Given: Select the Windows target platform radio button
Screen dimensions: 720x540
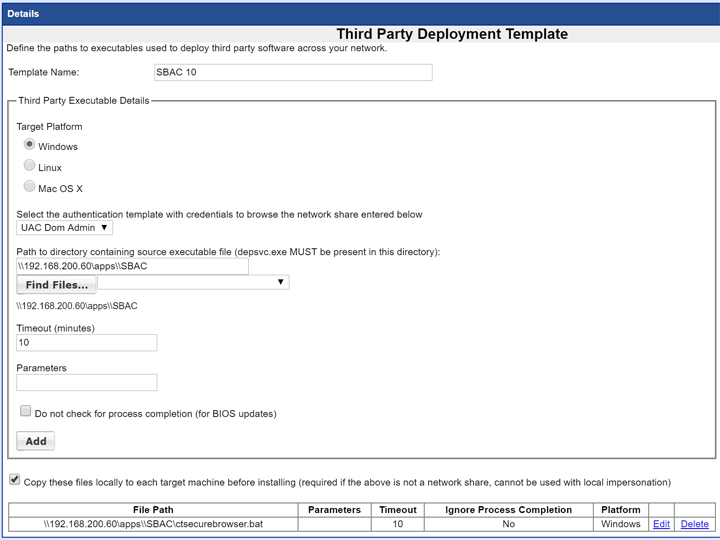Looking at the screenshot, I should pyautogui.click(x=30, y=145).
